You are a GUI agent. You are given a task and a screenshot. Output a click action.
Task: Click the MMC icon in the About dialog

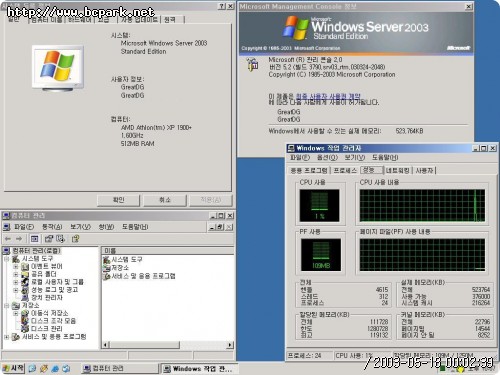[252, 64]
